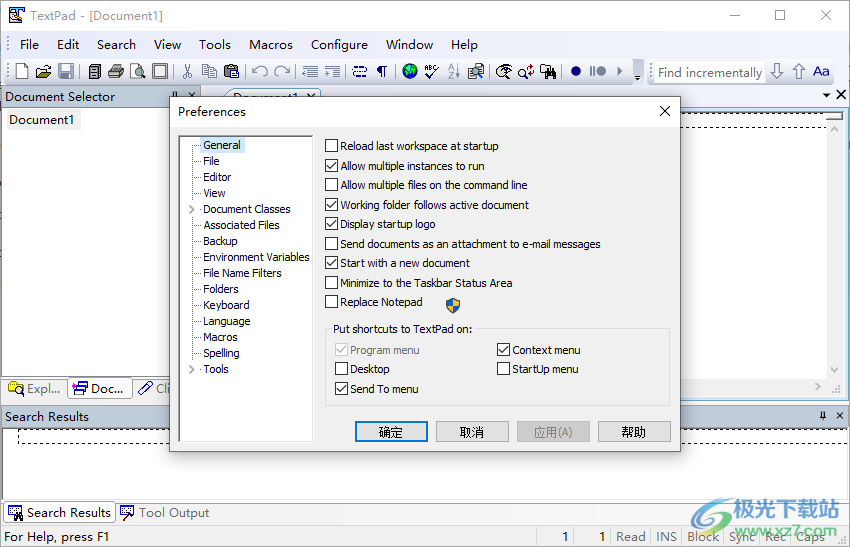Click the 确定 OK button
The image size is (850, 547).
click(x=391, y=432)
